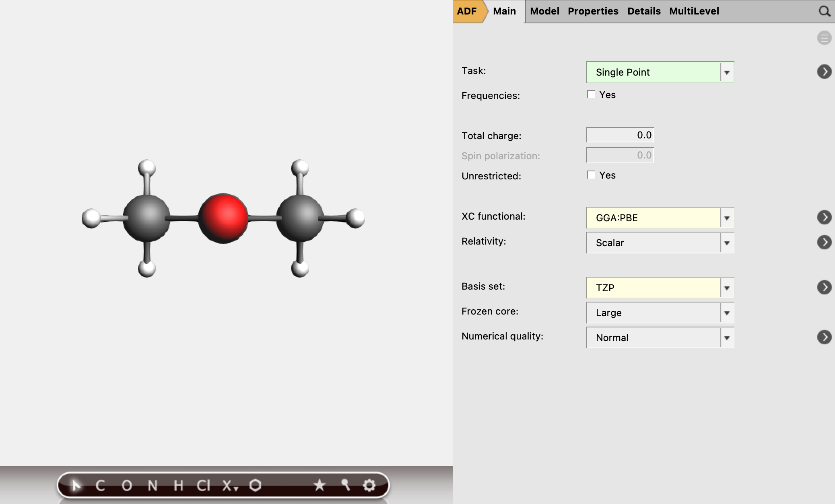Open the MultiLevel tab
This screenshot has width=835, height=504.
click(694, 11)
